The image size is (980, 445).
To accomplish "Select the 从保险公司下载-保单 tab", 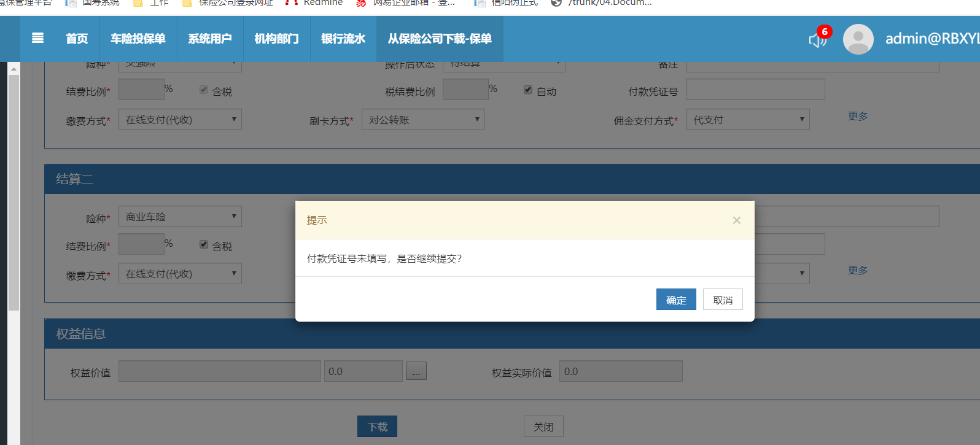I will (x=440, y=39).
